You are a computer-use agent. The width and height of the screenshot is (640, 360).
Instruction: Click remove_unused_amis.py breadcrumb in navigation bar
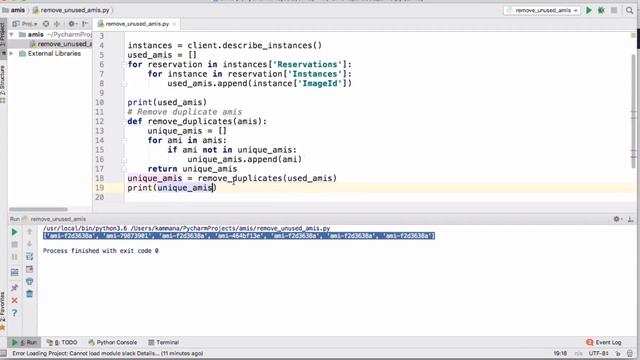tap(72, 10)
